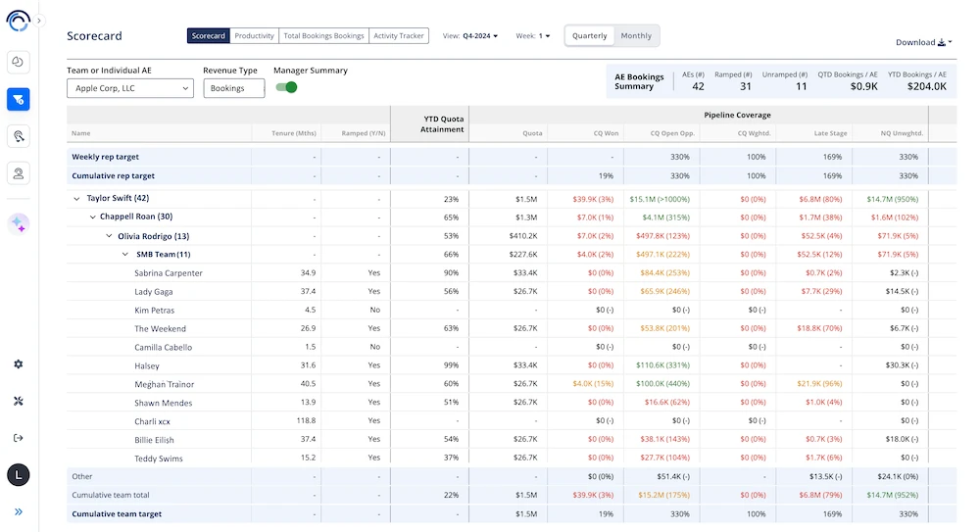Click the Revenue Type Bookings field

[234, 88]
